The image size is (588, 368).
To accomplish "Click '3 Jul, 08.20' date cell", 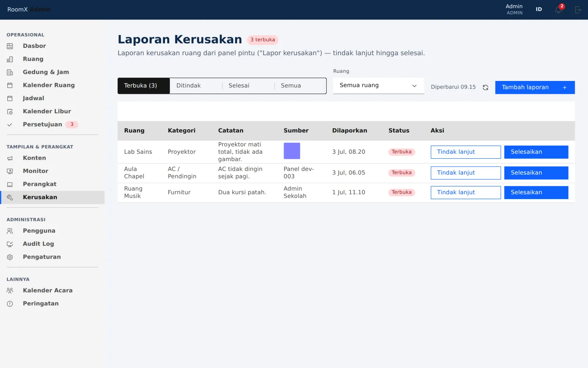I will tap(349, 152).
